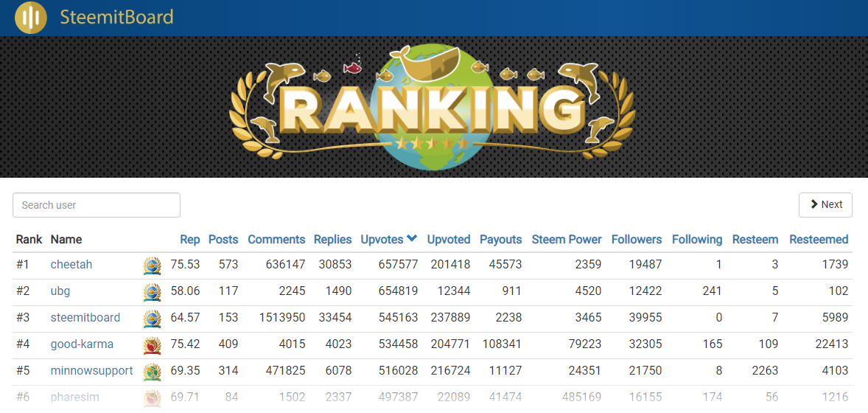This screenshot has width=868, height=413.
Task: Sort table by Steem Power column
Action: point(567,240)
